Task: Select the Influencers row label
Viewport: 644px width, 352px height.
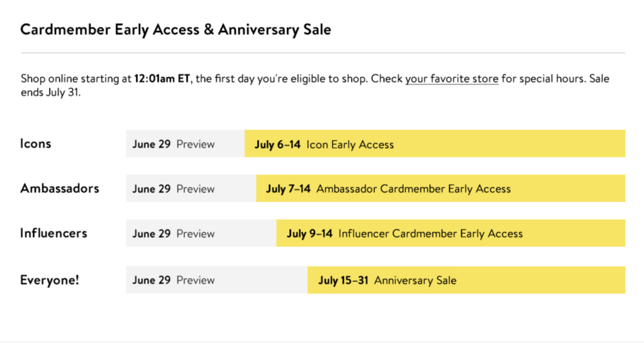Action: 54,233
